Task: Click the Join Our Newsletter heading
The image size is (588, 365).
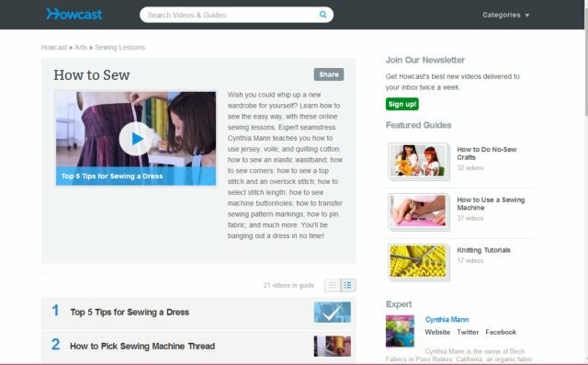Action: 424,60
